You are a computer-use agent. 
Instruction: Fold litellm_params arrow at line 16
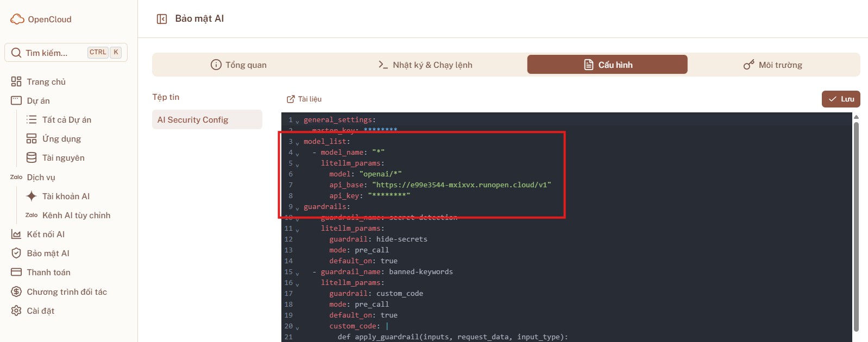click(297, 284)
